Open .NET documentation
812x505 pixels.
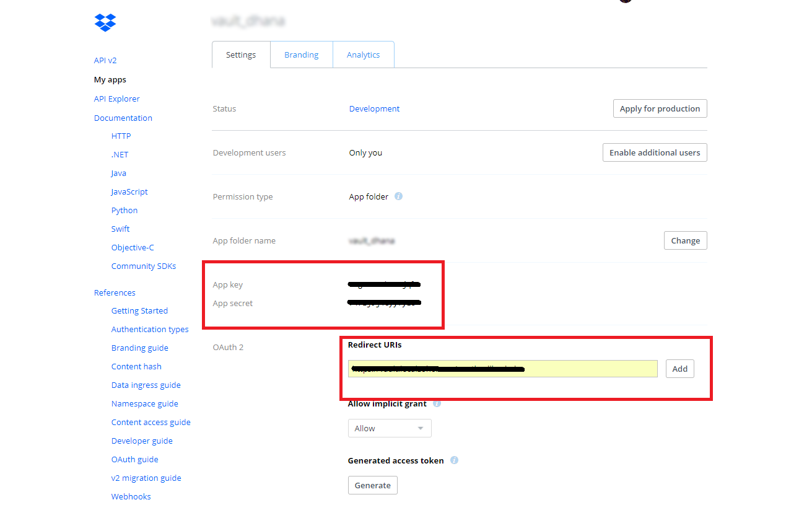pyautogui.click(x=120, y=154)
